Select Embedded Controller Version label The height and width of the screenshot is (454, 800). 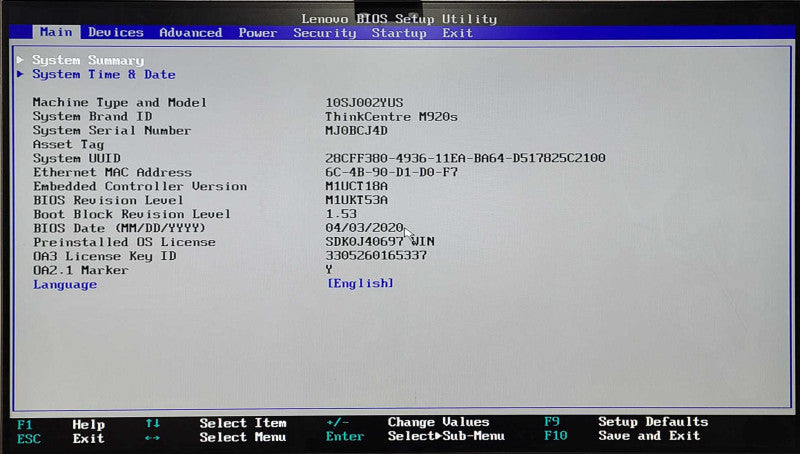[x=140, y=186]
